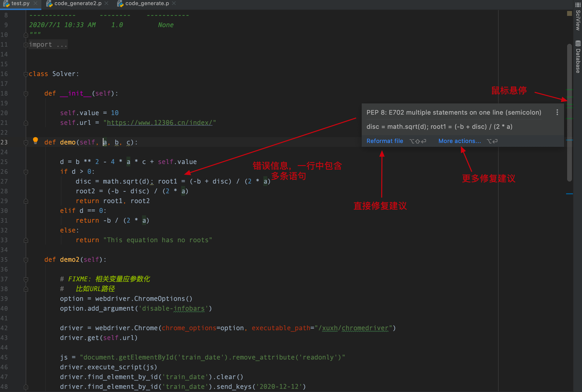Click the docstring end fold marker on line 10
This screenshot has height=392, width=582.
[26, 35]
